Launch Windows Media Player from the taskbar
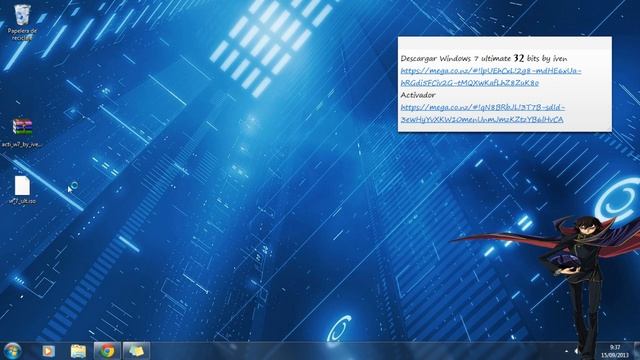Image resolution: width=640 pixels, height=360 pixels. click(49, 351)
